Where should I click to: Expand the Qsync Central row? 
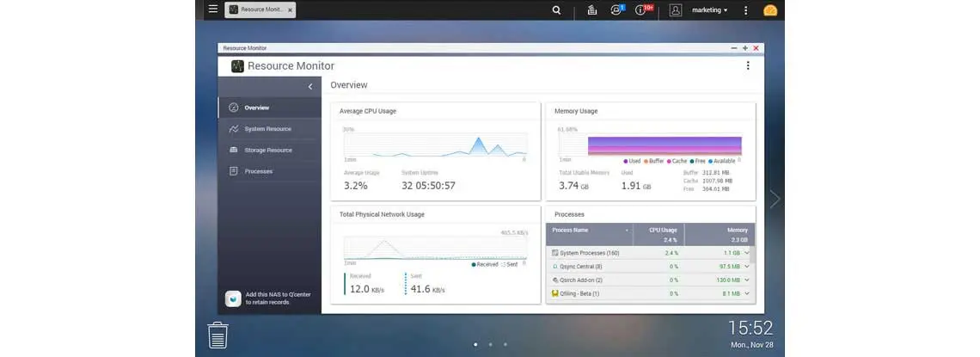[x=747, y=267]
